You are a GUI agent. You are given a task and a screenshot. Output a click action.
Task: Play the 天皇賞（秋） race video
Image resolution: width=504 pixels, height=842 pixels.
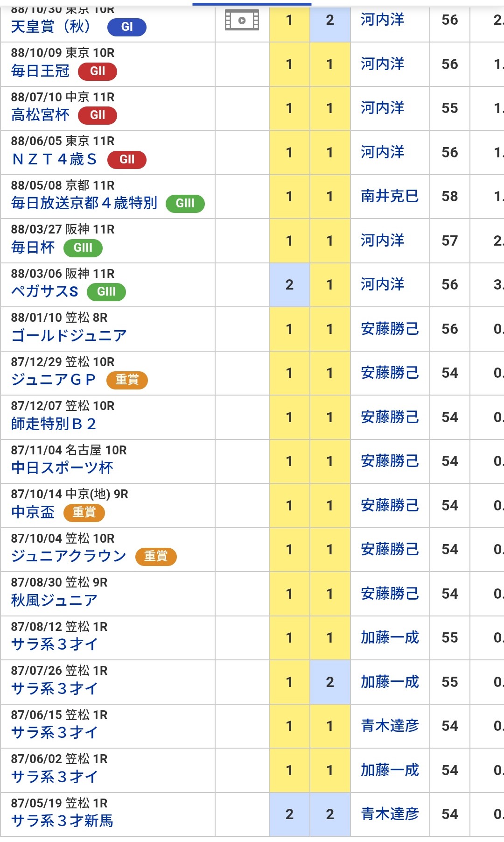pos(242,21)
